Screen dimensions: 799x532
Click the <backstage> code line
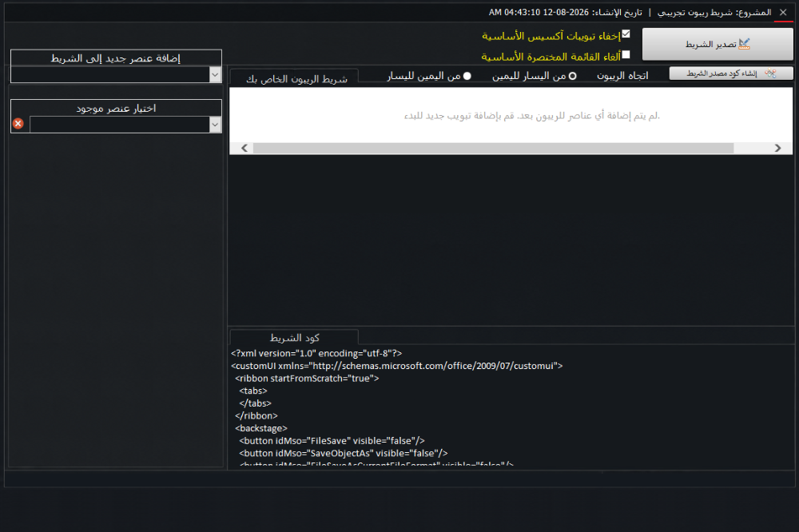261,428
